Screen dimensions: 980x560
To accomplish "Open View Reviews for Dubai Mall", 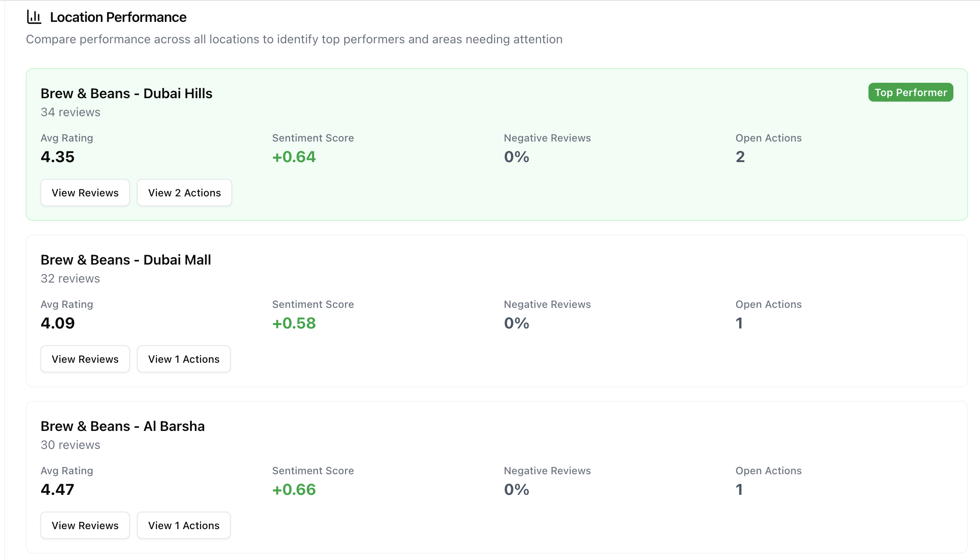I will 85,359.
